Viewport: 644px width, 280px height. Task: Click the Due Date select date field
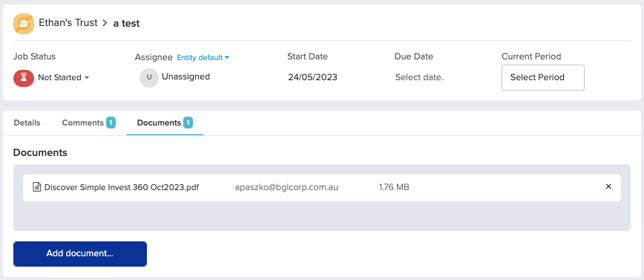[x=420, y=77]
